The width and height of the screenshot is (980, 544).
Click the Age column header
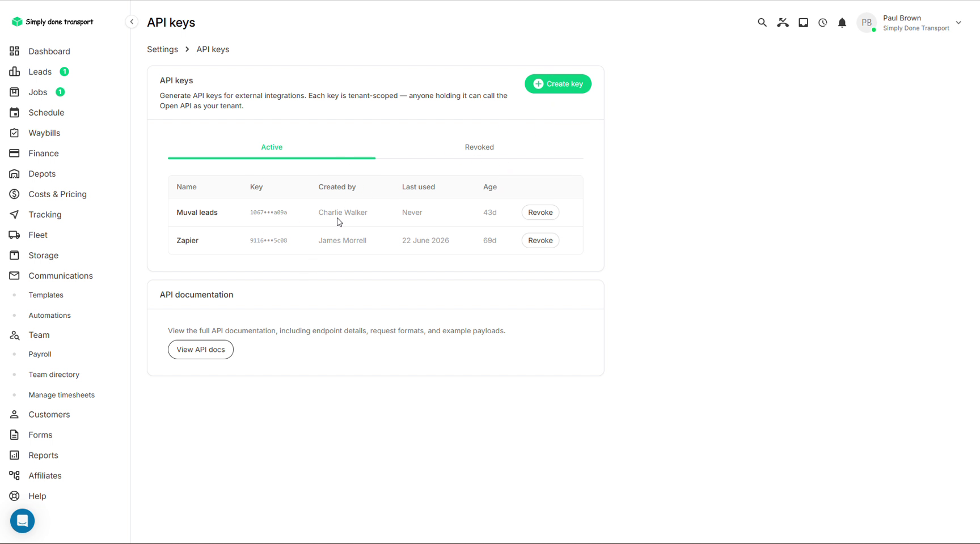tap(489, 187)
